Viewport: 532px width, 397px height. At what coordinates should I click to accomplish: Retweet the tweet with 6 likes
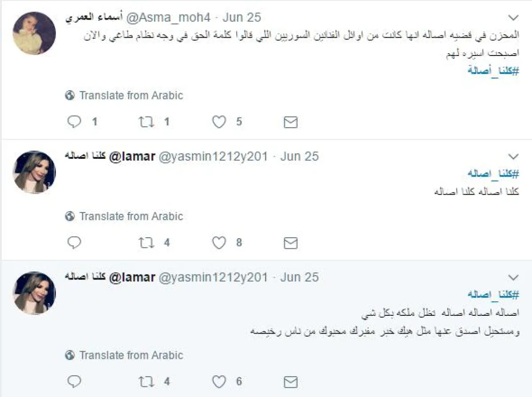[146, 381]
